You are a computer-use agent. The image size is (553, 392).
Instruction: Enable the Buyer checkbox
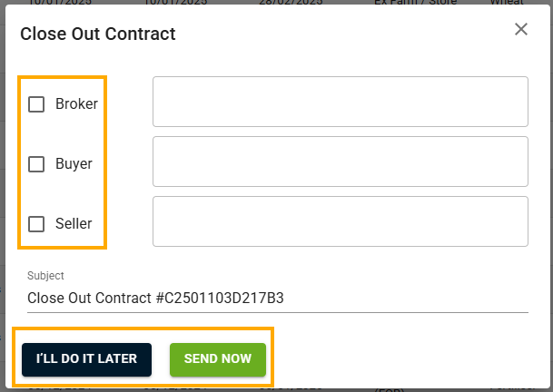(36, 164)
